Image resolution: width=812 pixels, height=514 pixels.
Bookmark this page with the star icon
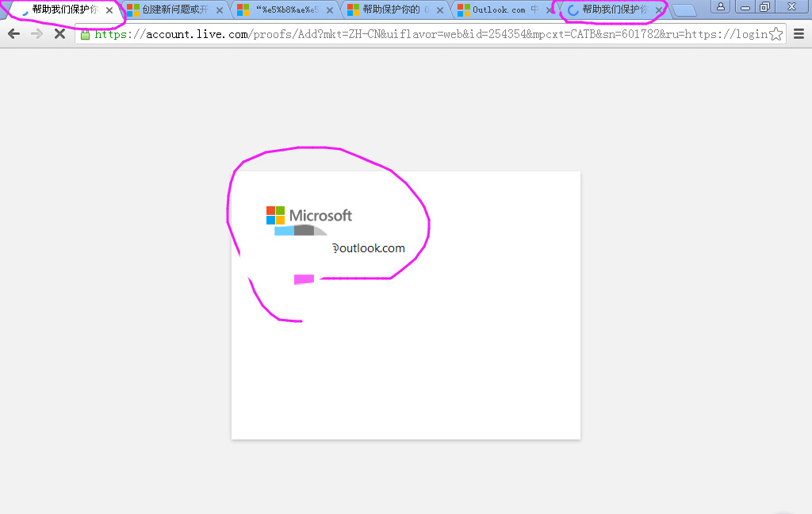[x=776, y=34]
